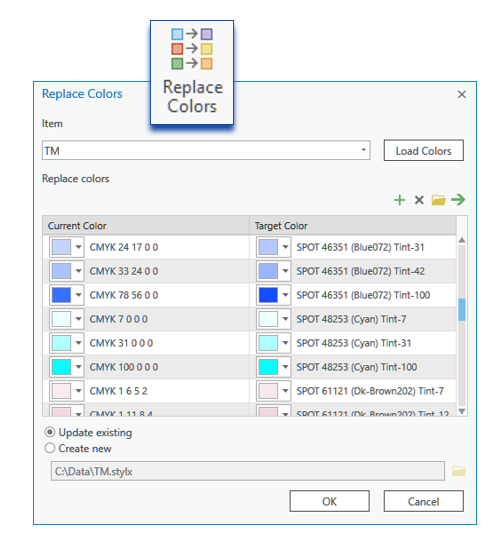
Task: Expand target dropdown for Cyan Tint-7
Action: [x=285, y=319]
